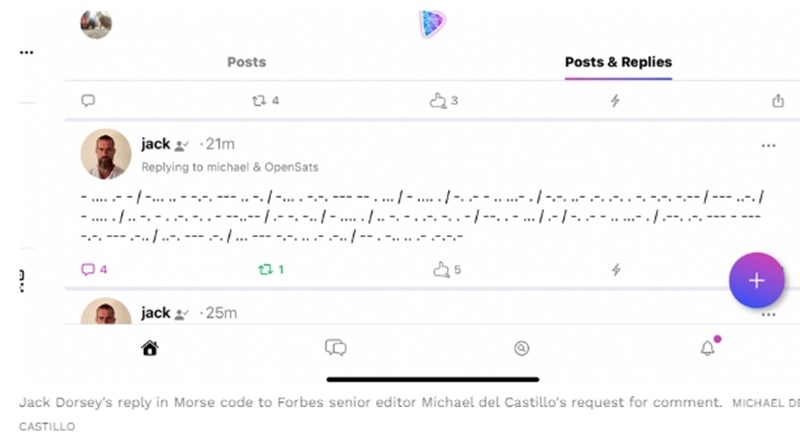Open options menu on jack's 21m post

tap(768, 146)
